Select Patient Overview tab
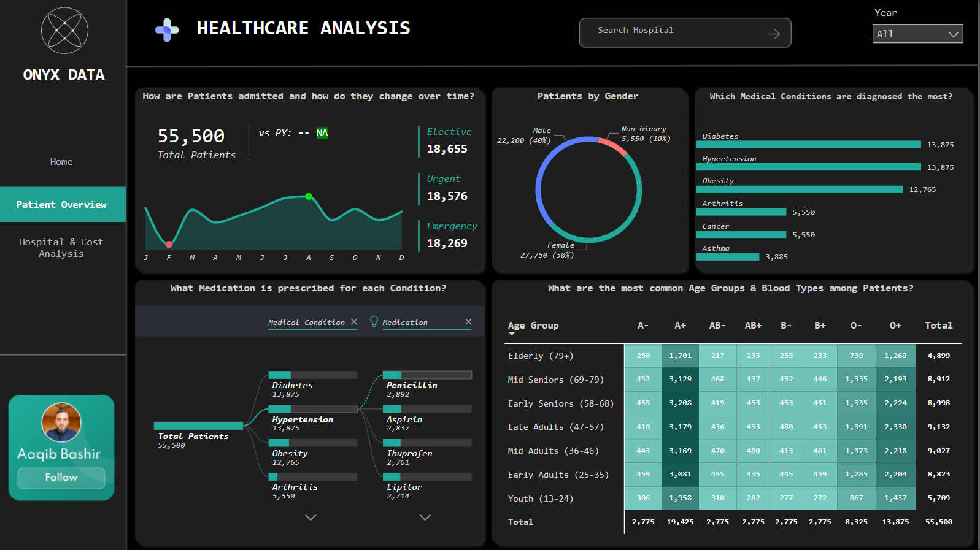The image size is (980, 550). coord(63,204)
